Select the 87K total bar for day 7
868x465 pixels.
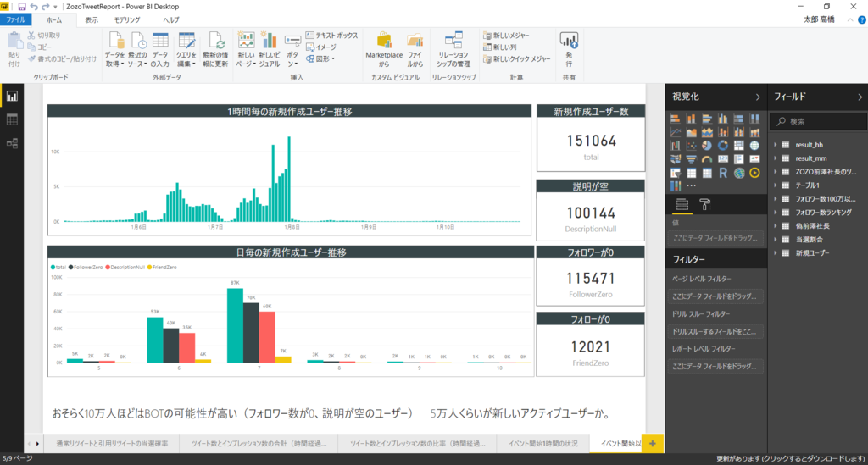click(236, 325)
